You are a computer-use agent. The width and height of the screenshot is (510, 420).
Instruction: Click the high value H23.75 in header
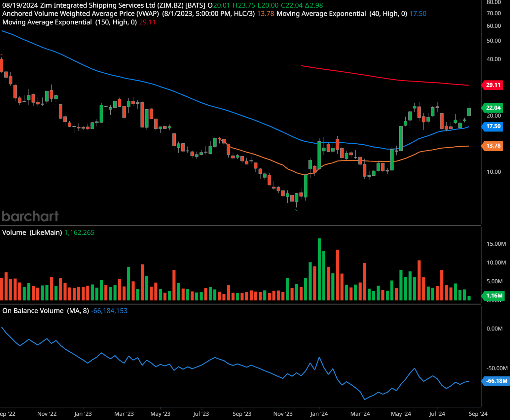click(244, 5)
